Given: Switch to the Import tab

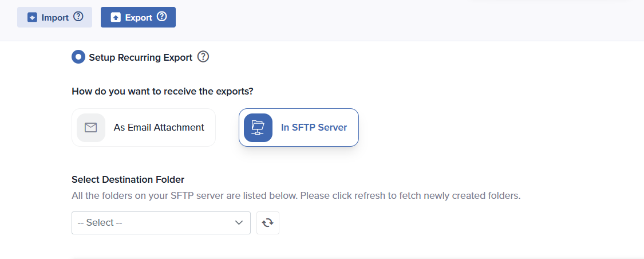Looking at the screenshot, I should (x=54, y=18).
